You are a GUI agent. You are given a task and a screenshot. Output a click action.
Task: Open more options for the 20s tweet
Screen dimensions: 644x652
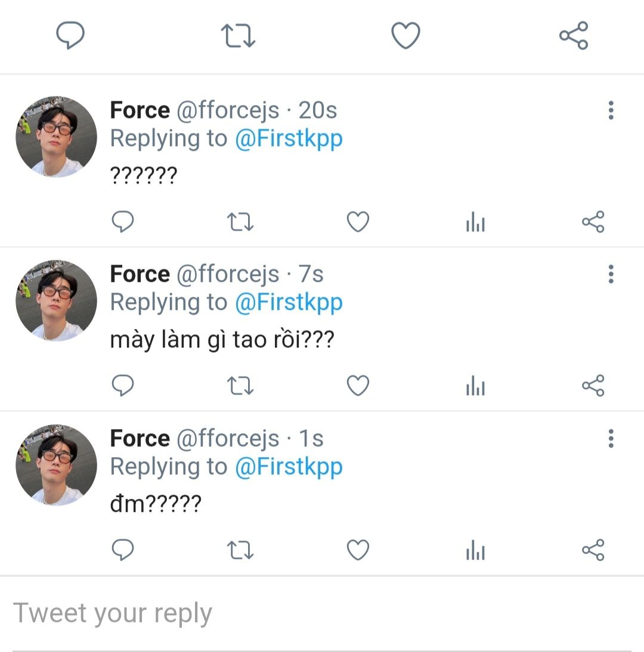(x=611, y=110)
